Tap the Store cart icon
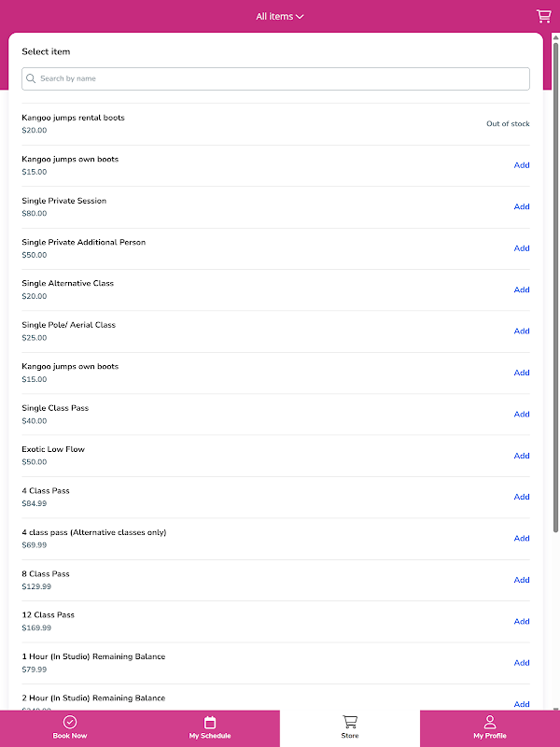The image size is (560, 747). 350,722
